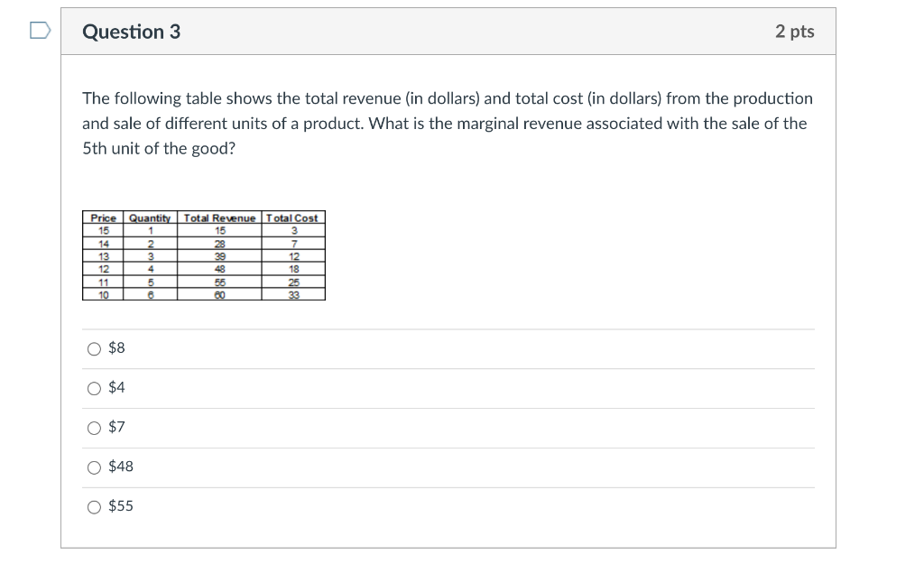Click the total cost value 18
The width and height of the screenshot is (924, 564).
(x=294, y=269)
